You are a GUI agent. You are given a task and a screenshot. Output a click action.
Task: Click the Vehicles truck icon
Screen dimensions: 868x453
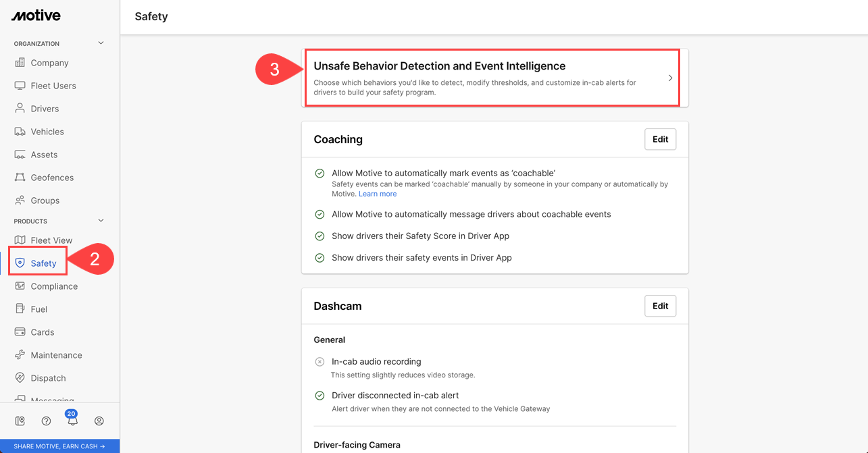pos(20,132)
